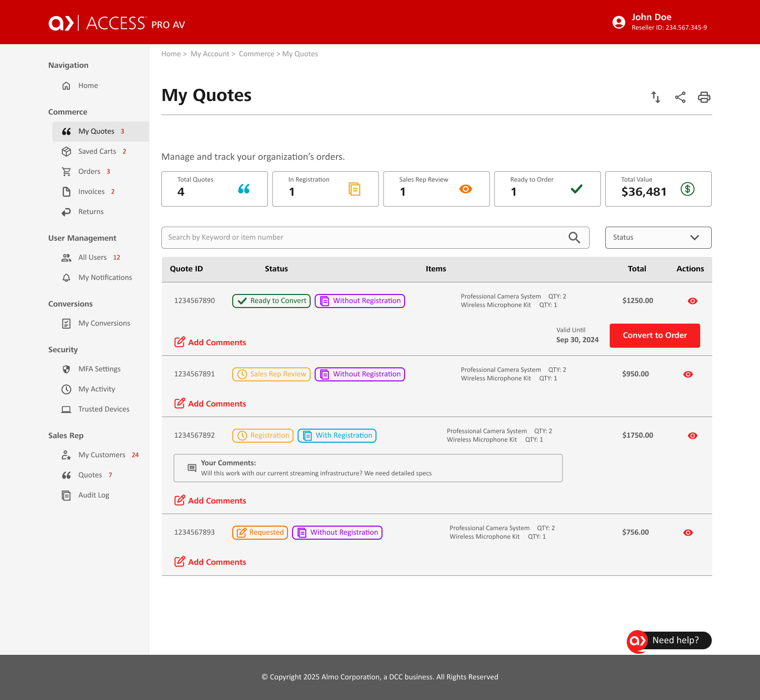
Task: Go to My Conversions in sidebar
Action: tap(104, 323)
